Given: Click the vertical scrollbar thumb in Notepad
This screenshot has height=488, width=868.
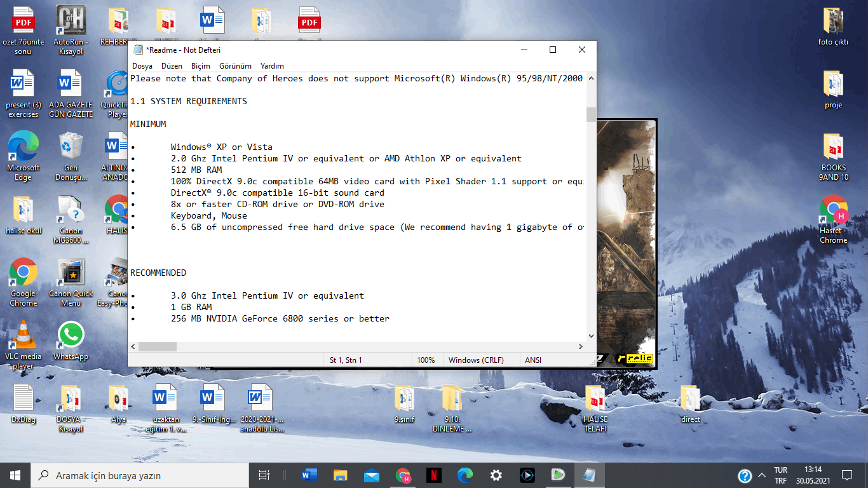Looking at the screenshot, I should pos(591,114).
